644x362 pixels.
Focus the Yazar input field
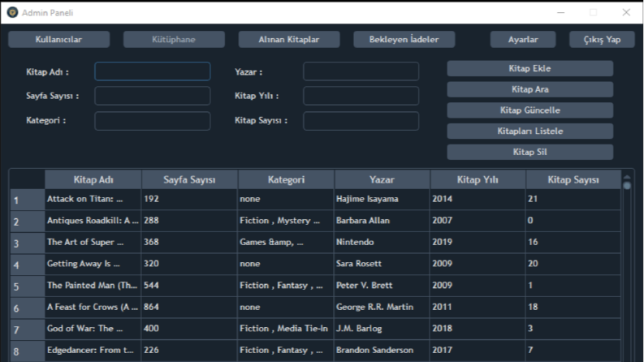(361, 71)
